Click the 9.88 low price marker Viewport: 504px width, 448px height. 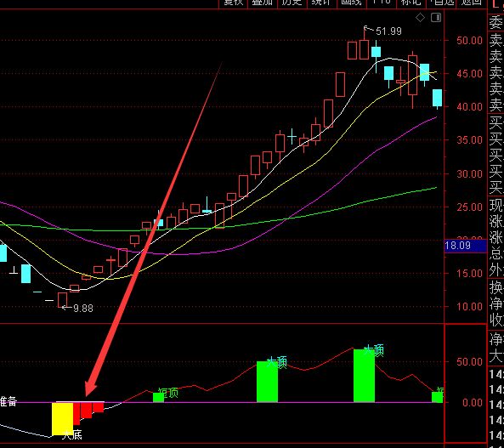(x=83, y=309)
